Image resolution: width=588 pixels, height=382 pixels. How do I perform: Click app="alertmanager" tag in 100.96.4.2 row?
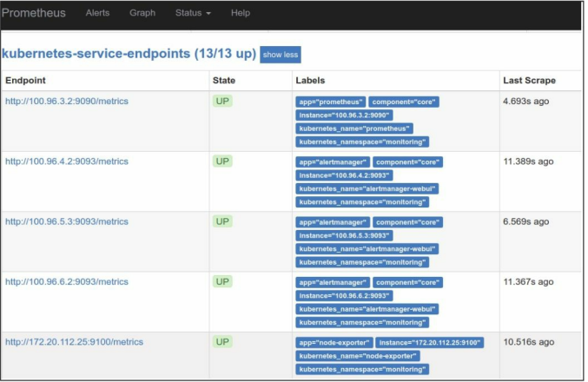333,162
